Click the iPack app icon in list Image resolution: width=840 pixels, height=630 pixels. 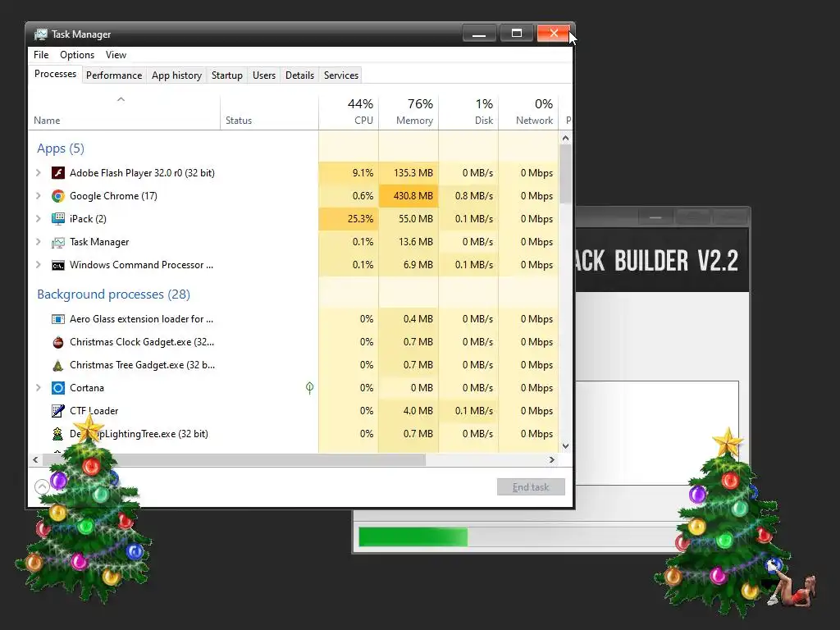pyautogui.click(x=58, y=218)
